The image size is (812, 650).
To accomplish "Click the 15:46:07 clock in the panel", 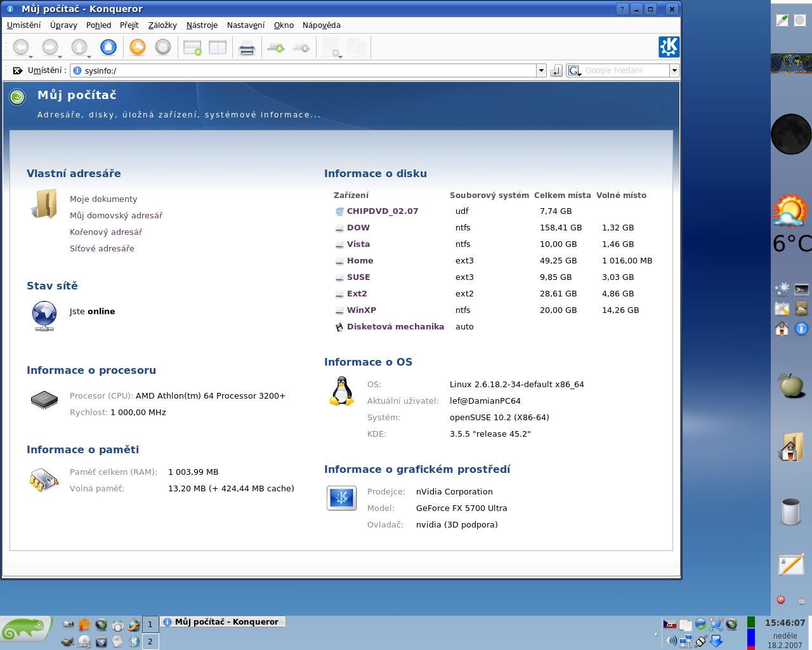I will click(x=785, y=623).
